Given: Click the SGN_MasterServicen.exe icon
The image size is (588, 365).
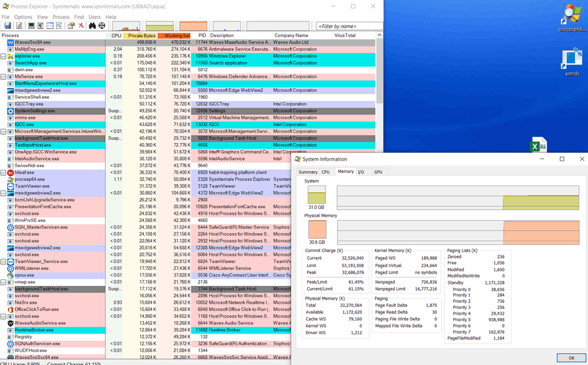Looking at the screenshot, I should click(x=10, y=227).
